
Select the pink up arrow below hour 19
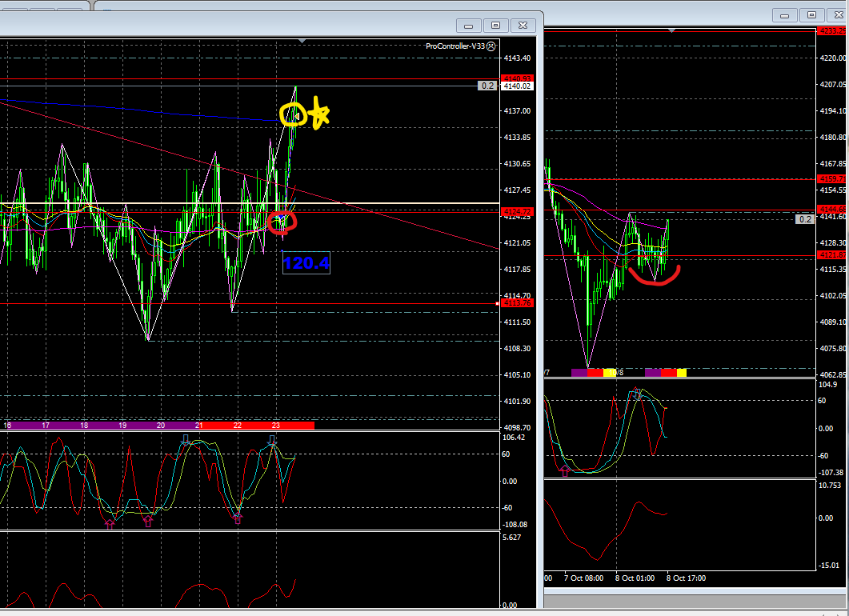110,523
